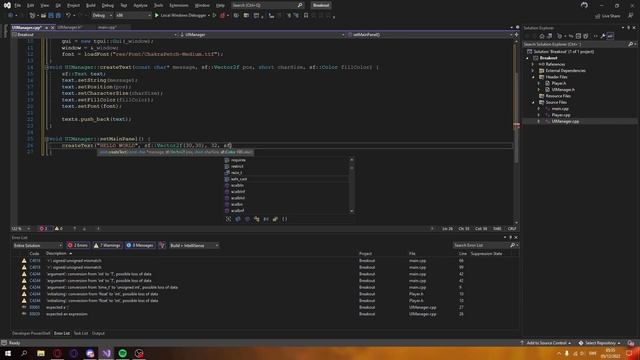Click the clear filter icon in Error List
The width and height of the screenshot is (640, 360).
(162, 245)
